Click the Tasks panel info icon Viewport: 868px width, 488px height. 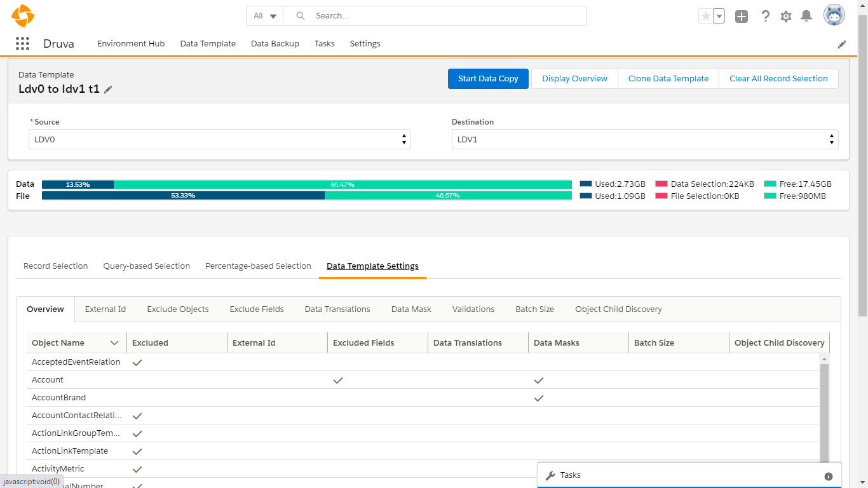pyautogui.click(x=829, y=476)
